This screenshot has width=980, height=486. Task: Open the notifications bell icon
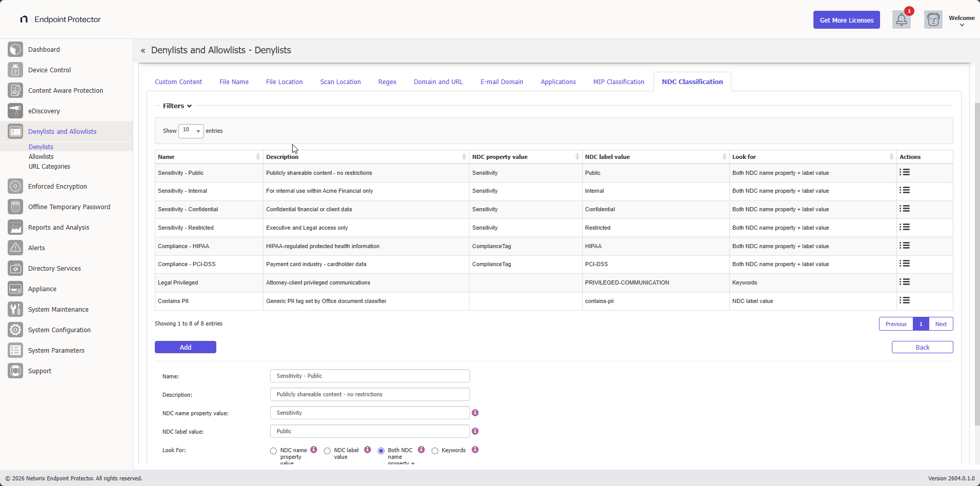pos(902,20)
